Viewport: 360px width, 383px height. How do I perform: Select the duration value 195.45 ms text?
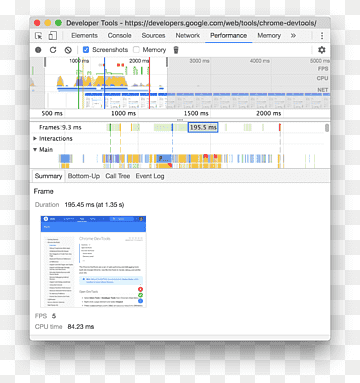click(x=94, y=205)
